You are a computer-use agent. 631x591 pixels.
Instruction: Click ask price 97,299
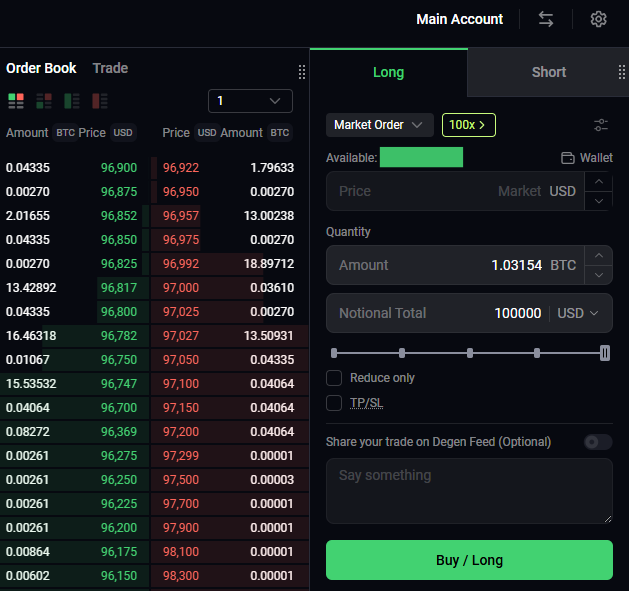pos(181,456)
